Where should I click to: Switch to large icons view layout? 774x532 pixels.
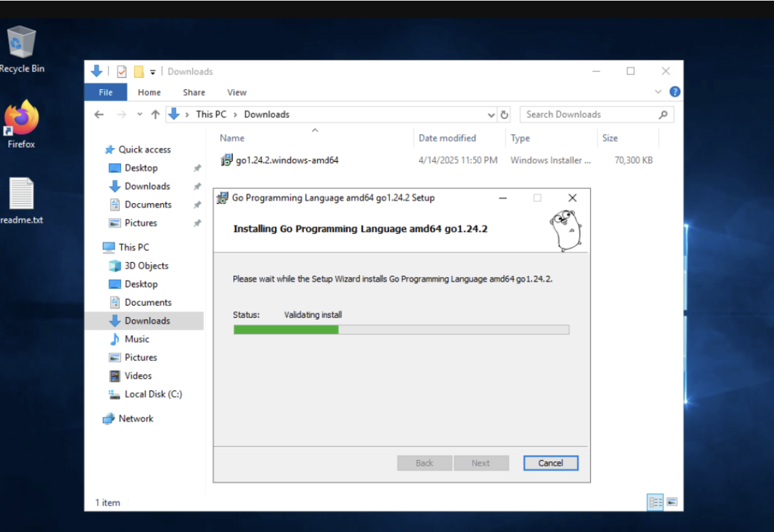672,502
